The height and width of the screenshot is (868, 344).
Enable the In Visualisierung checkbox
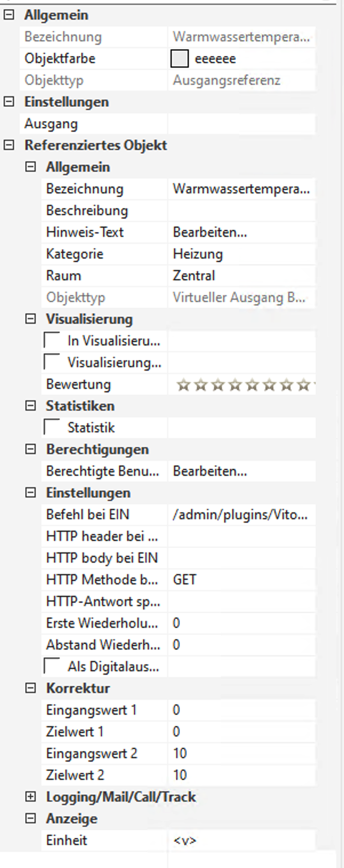click(x=51, y=341)
